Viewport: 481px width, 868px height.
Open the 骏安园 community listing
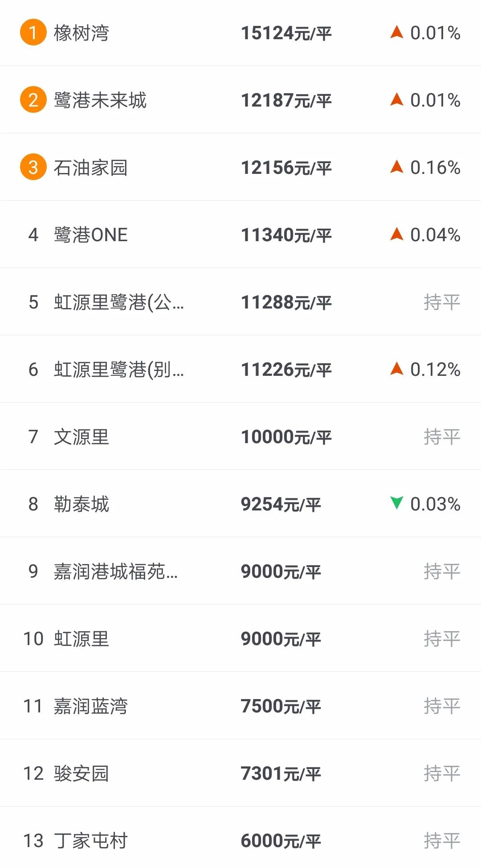click(x=82, y=773)
